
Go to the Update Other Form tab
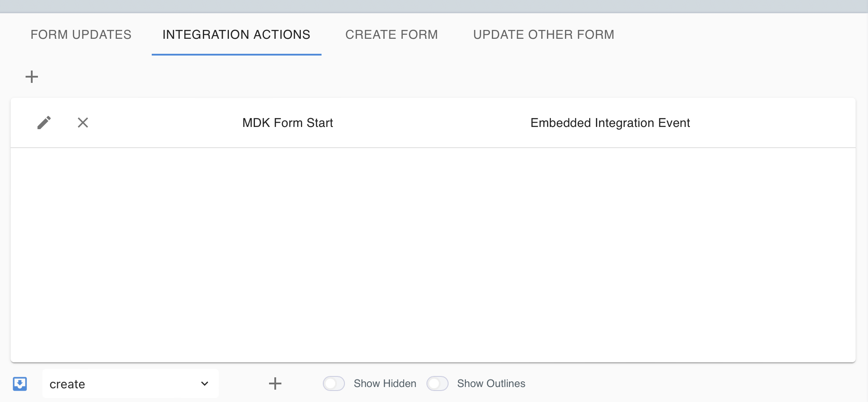[544, 35]
